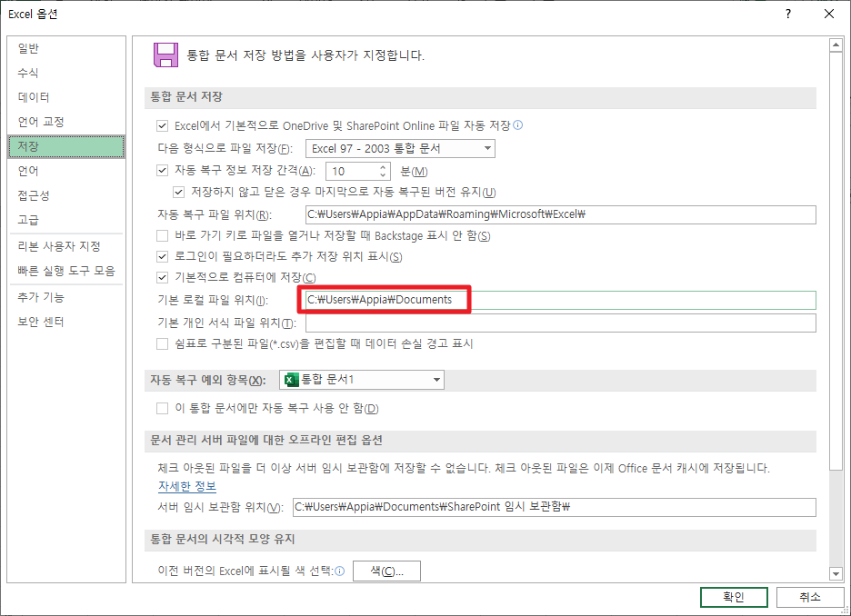Select 데이터 category in left list
851x616 pixels.
tap(66, 97)
